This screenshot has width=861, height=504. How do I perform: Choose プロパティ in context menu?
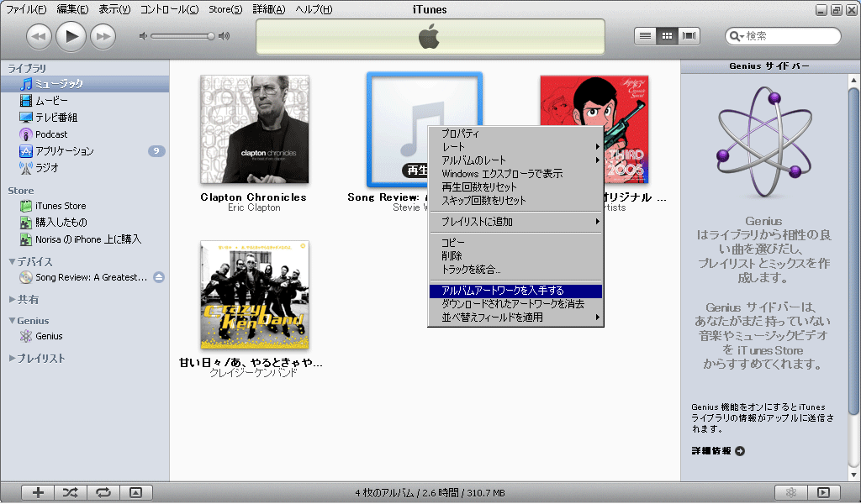(515, 134)
